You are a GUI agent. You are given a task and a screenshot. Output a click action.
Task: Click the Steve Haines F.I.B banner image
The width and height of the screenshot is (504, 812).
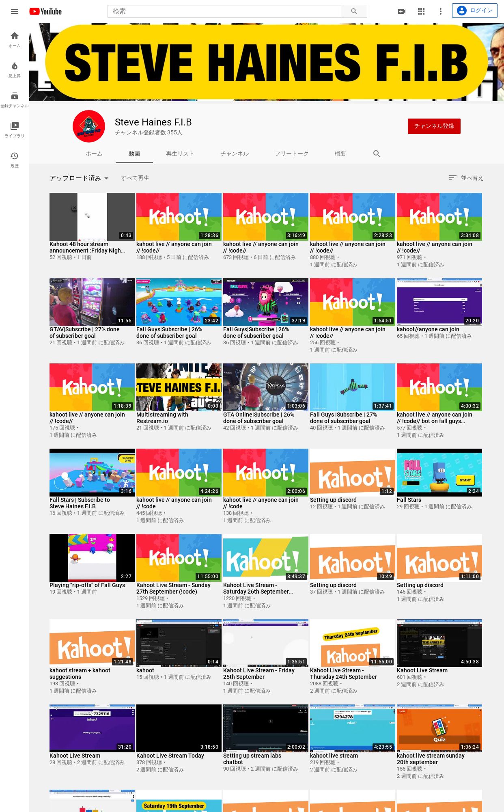(x=266, y=62)
